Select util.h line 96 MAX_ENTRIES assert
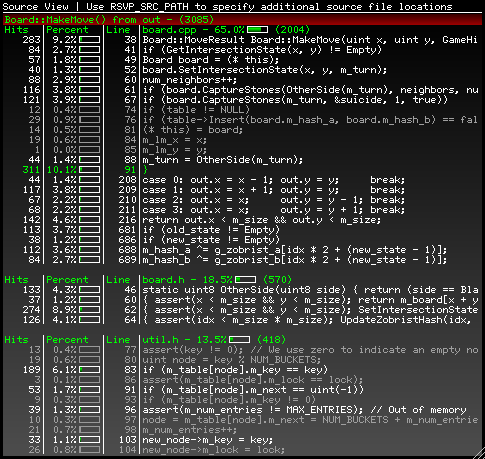Image resolution: width=485 pixels, height=459 pixels. pos(304,410)
